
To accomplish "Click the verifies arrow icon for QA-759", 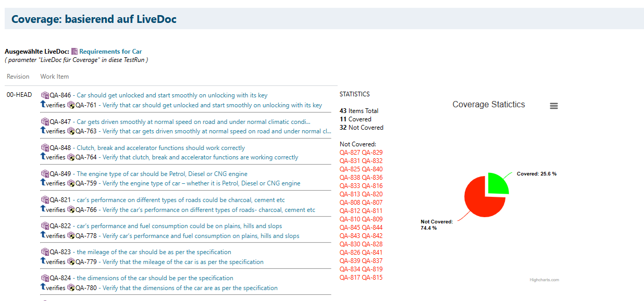I will pos(43,182).
